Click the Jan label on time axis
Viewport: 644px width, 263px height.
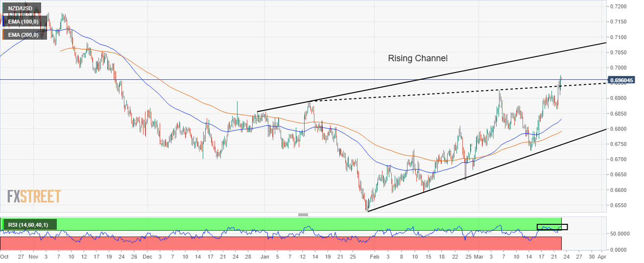[x=265, y=256]
